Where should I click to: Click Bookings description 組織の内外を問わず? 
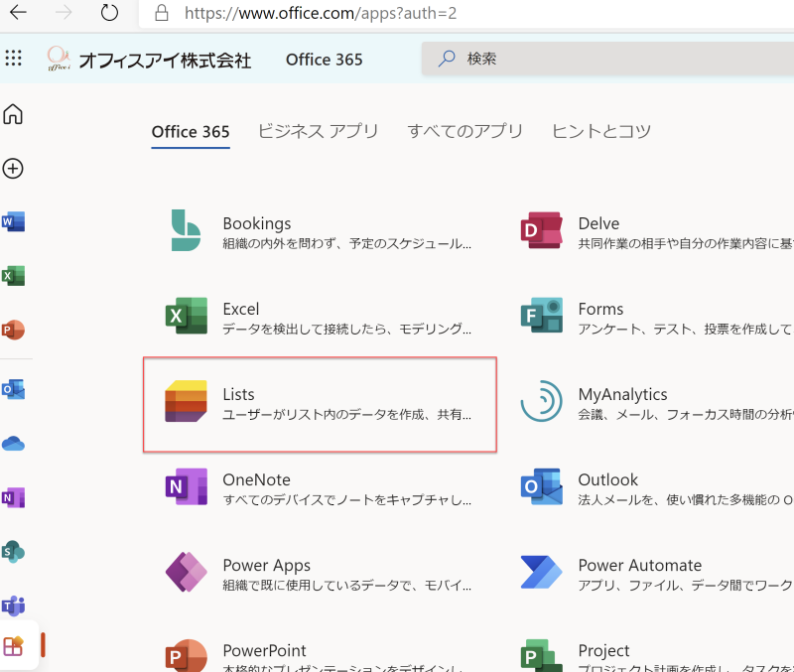coord(346,244)
